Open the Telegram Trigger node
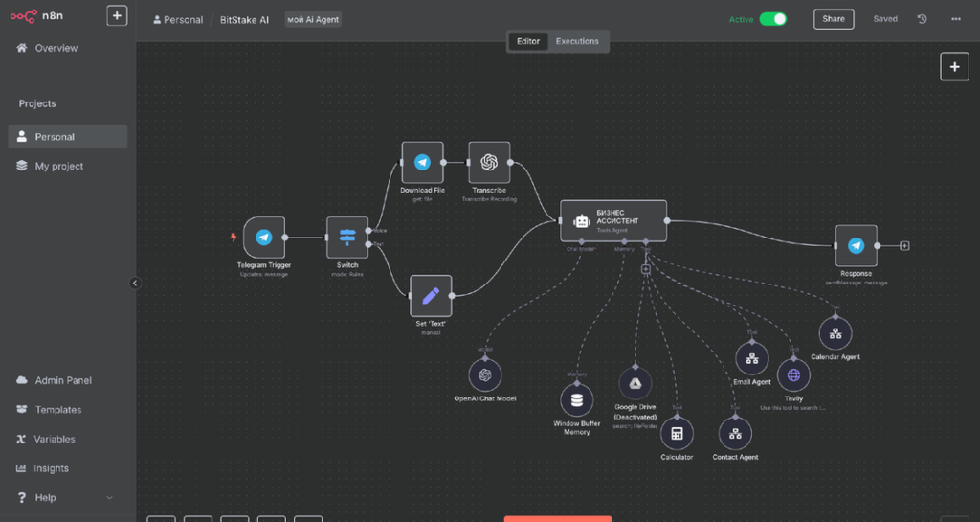980x522 pixels. [x=264, y=238]
